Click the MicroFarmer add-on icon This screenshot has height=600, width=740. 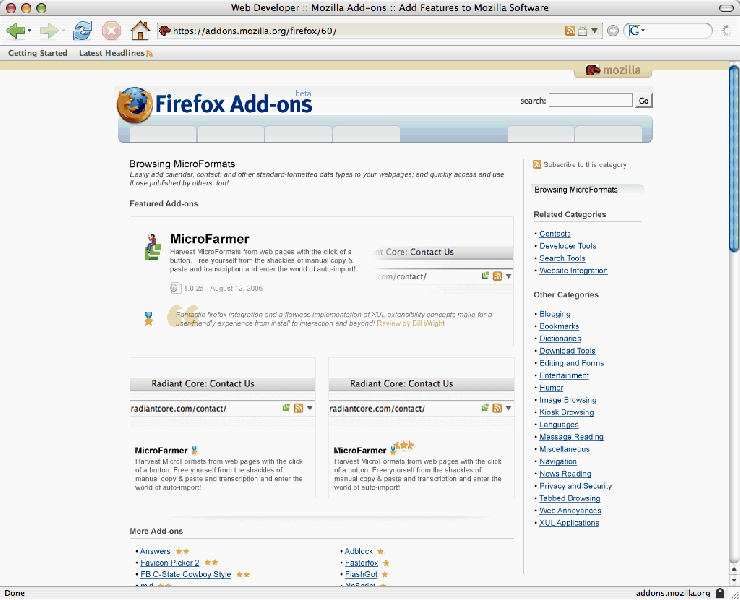click(x=152, y=247)
